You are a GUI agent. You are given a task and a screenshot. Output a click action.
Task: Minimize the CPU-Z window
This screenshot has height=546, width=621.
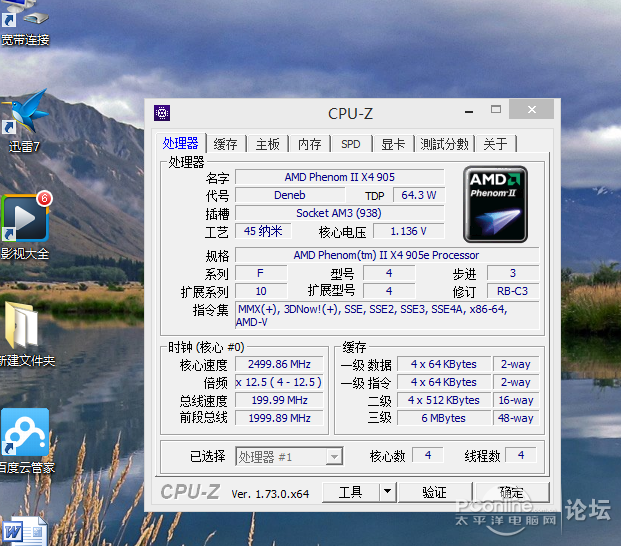coord(469,111)
